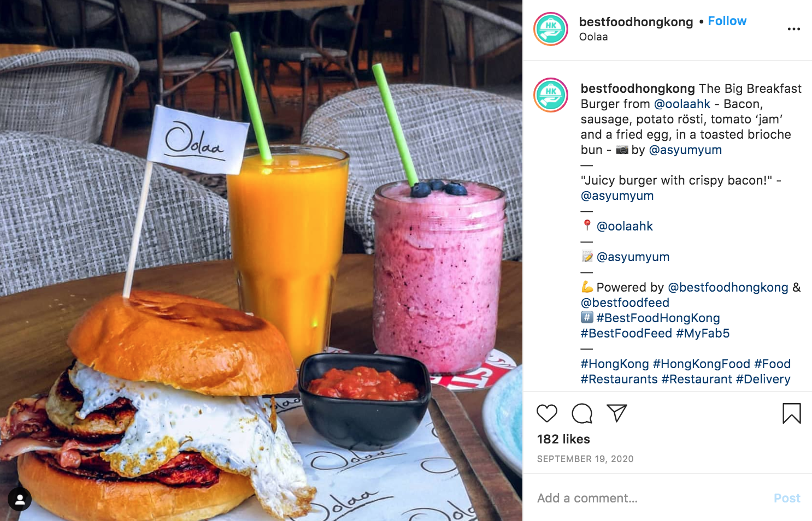
Task: Open comments via the speech bubble icon
Action: 582,413
